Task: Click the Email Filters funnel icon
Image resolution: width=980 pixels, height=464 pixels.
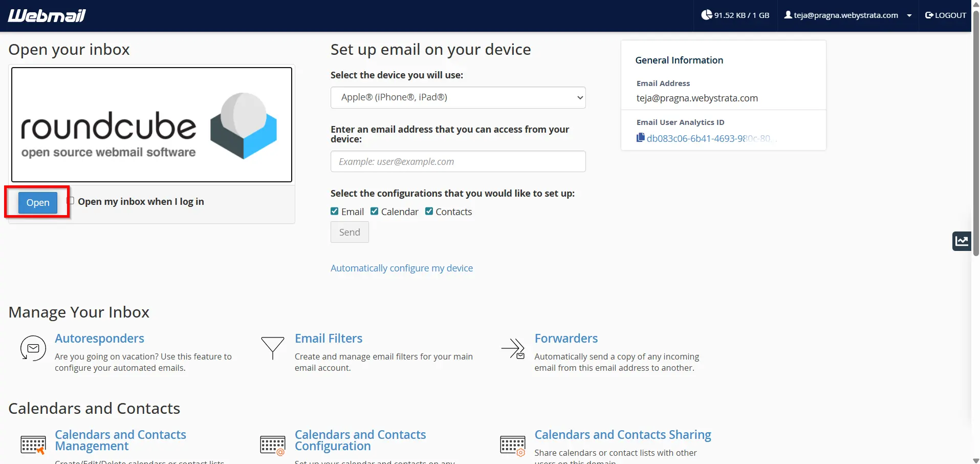Action: coord(273,348)
